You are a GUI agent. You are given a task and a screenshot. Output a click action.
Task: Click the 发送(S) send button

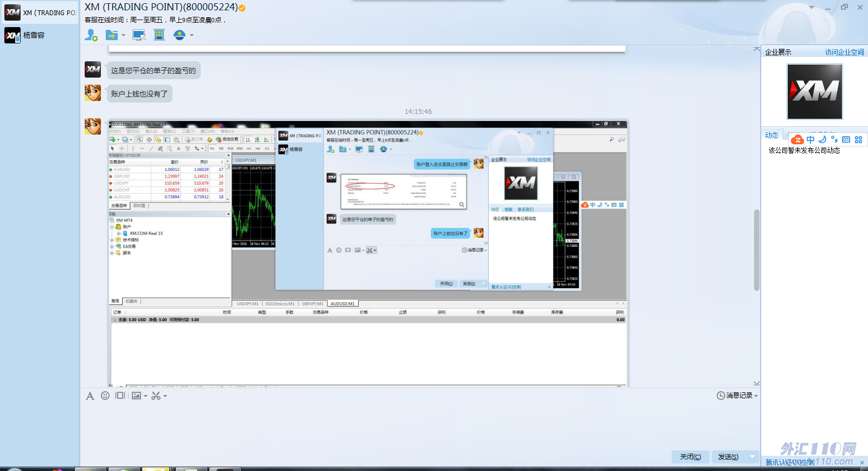729,457
